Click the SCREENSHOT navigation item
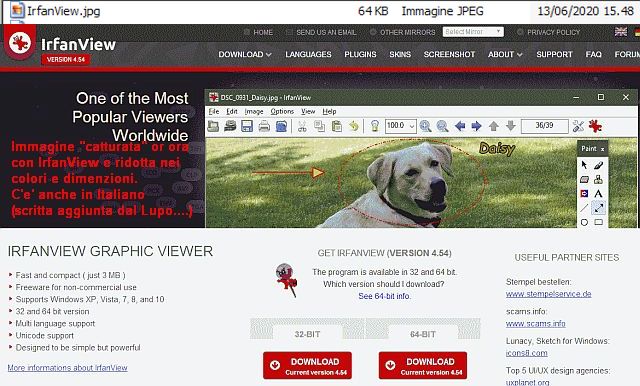This screenshot has width=640, height=386. pos(449,54)
